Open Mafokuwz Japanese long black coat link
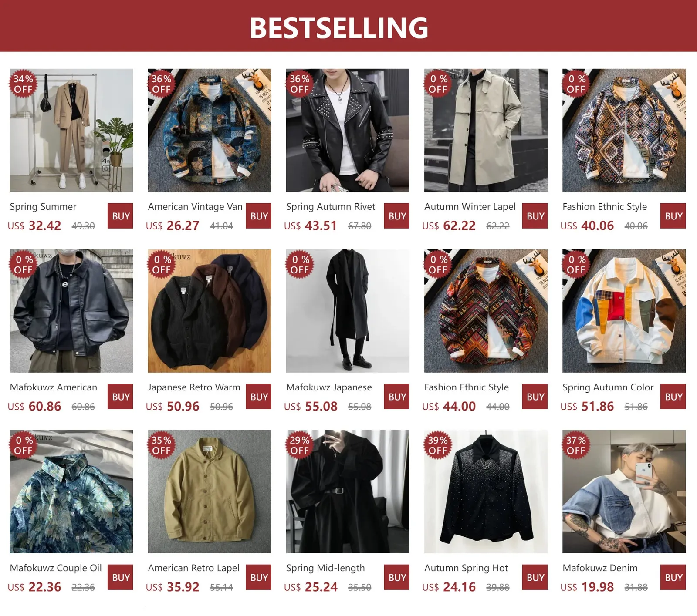This screenshot has width=697, height=616. [329, 387]
